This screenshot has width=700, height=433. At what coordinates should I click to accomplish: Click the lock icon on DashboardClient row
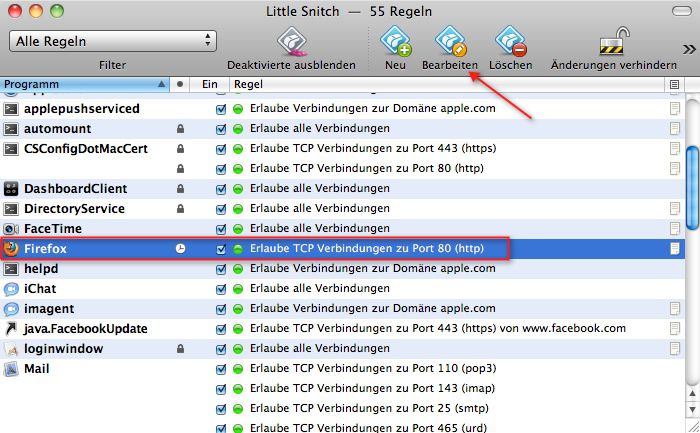pyautogui.click(x=180, y=188)
